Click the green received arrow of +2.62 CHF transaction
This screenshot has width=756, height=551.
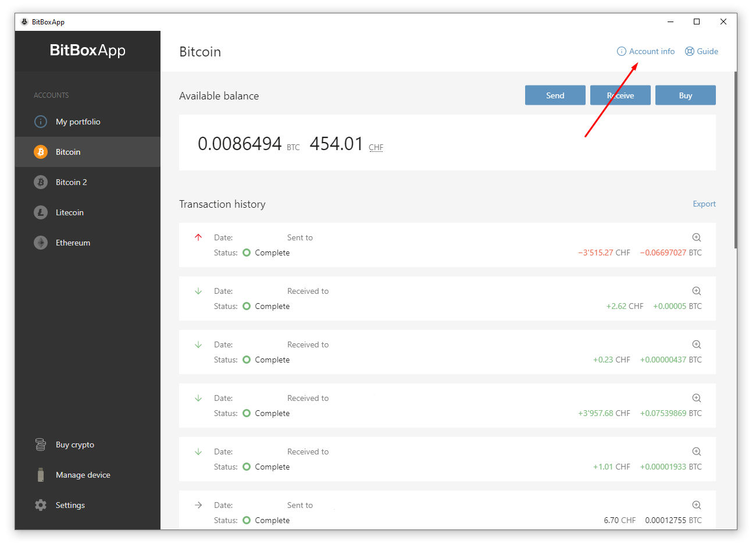198,291
